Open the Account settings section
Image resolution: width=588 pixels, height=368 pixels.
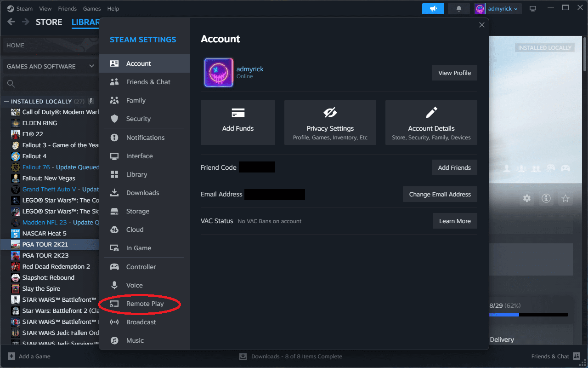point(144,63)
